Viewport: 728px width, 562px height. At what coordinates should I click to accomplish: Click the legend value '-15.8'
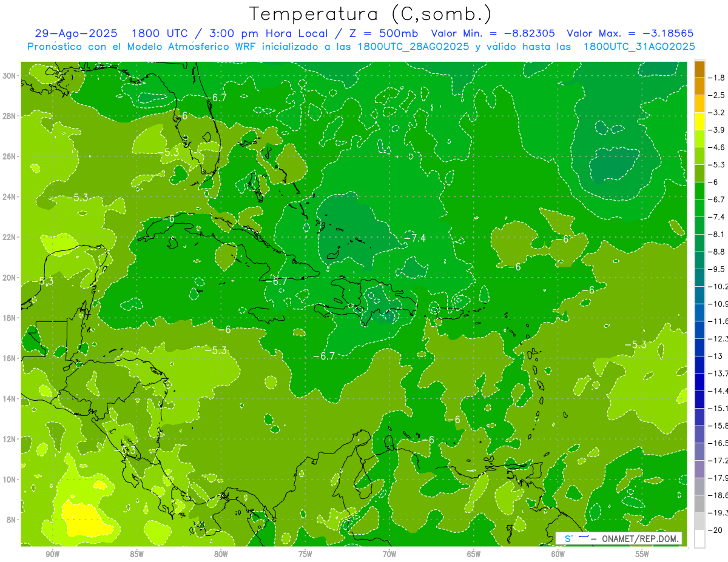click(718, 425)
